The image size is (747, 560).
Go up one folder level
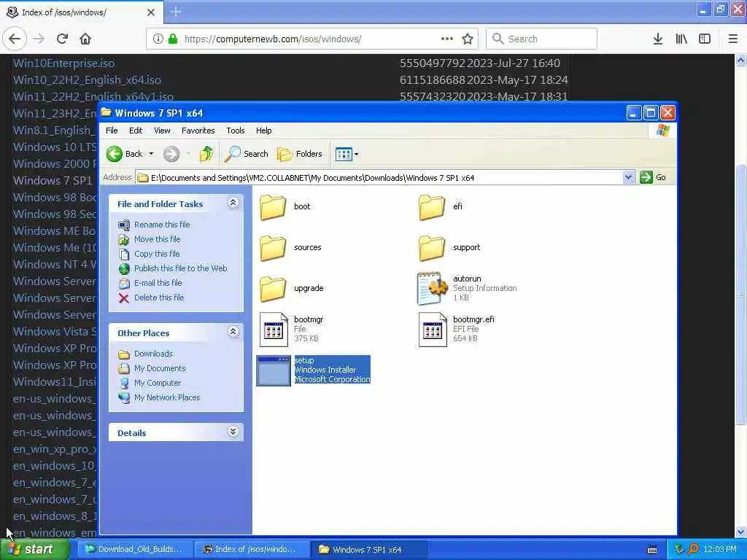[x=206, y=154]
